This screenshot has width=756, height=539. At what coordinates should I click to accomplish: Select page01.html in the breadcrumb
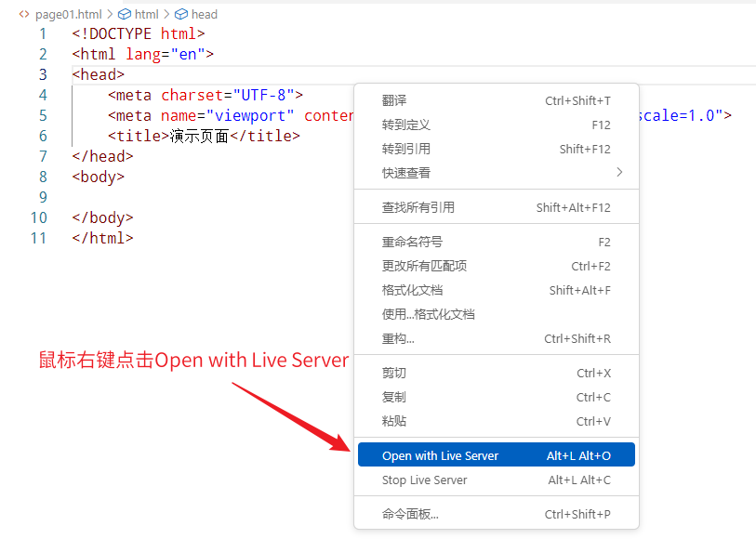(x=68, y=14)
